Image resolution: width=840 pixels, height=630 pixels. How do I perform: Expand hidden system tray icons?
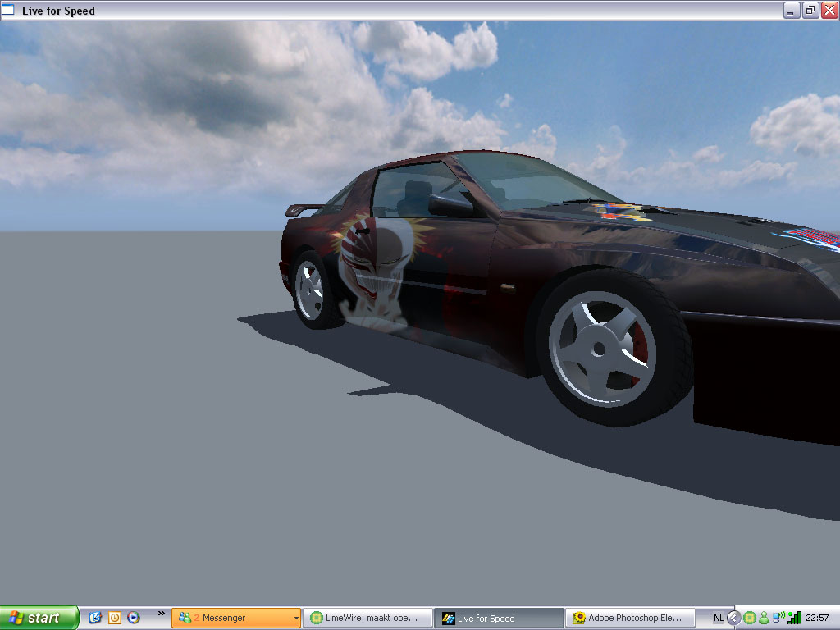tap(734, 619)
